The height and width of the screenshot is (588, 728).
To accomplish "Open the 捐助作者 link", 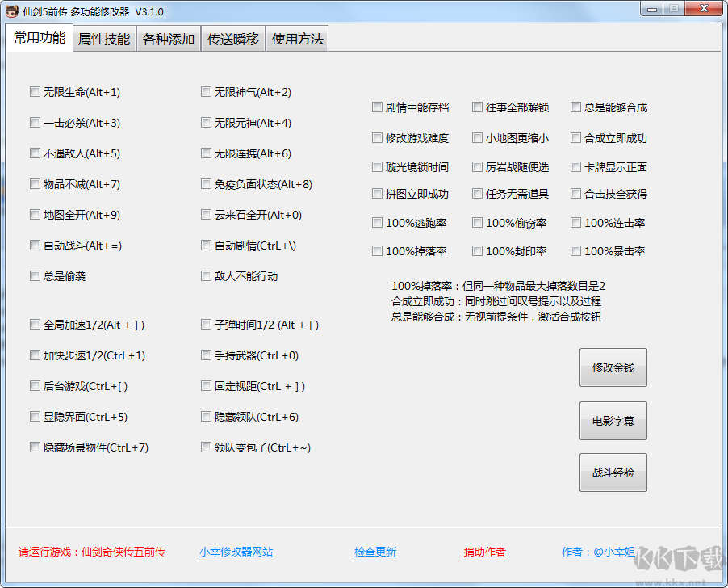I will [x=485, y=552].
